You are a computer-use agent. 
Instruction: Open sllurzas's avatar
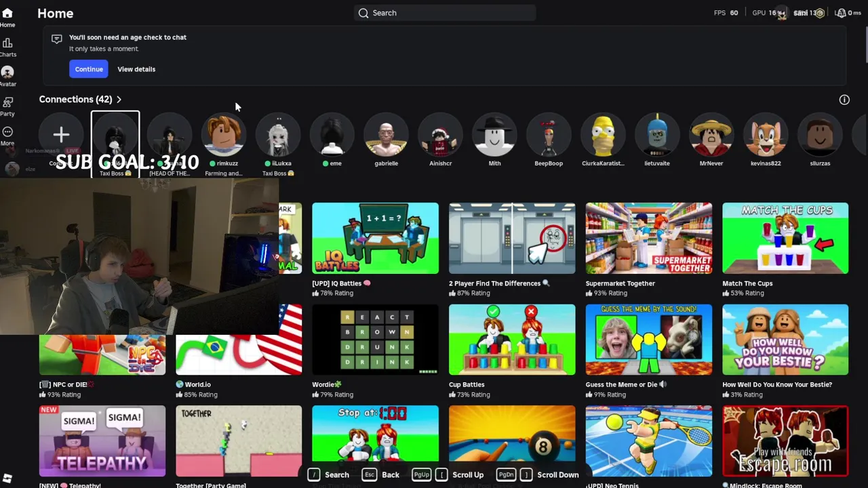click(820, 135)
